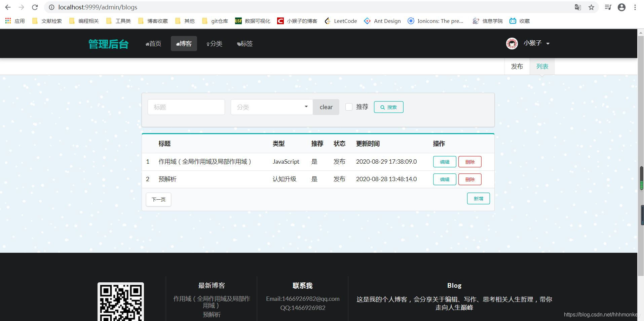
Task: Click the media controls icon near address bar
Action: 608,7
